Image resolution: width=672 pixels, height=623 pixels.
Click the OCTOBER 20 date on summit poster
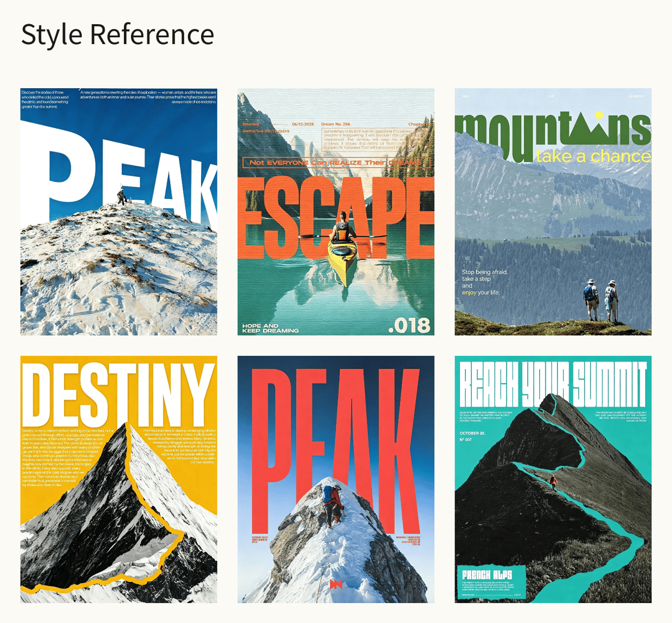click(472, 434)
